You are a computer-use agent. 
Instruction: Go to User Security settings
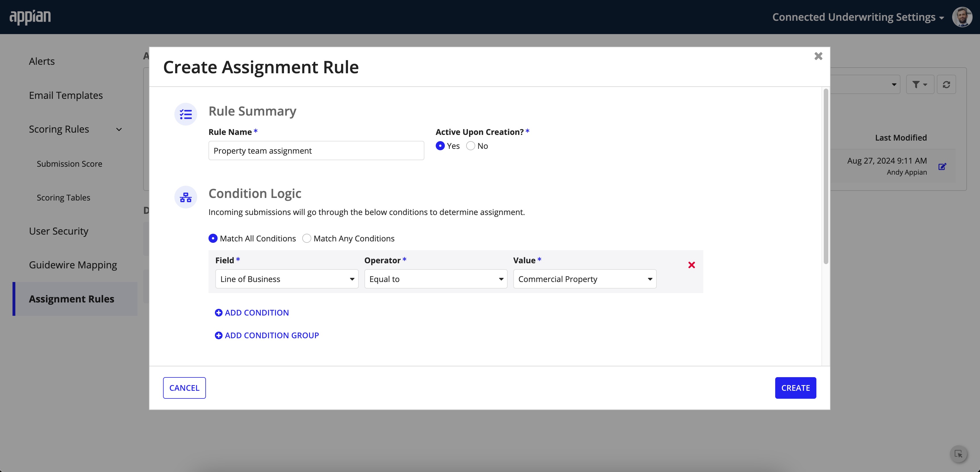pos(59,231)
